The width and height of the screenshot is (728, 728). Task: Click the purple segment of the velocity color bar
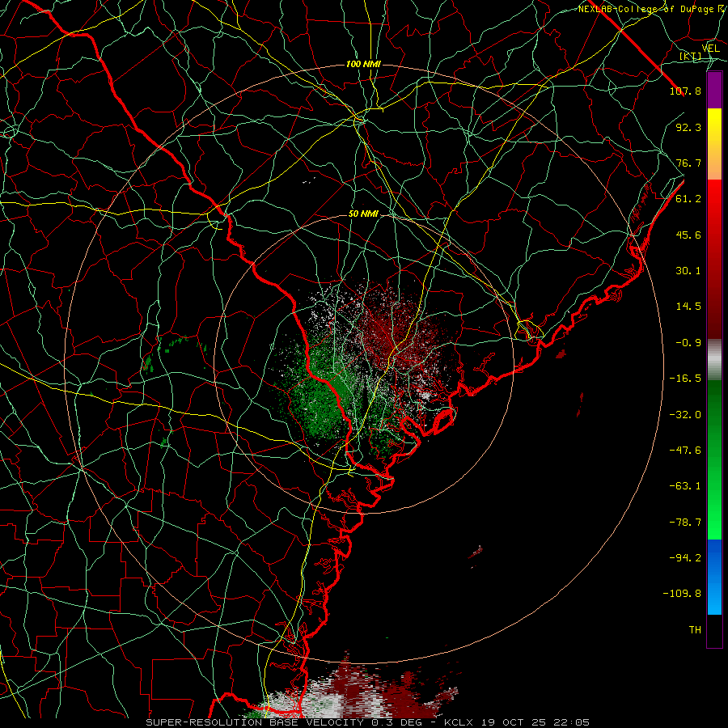click(x=714, y=90)
